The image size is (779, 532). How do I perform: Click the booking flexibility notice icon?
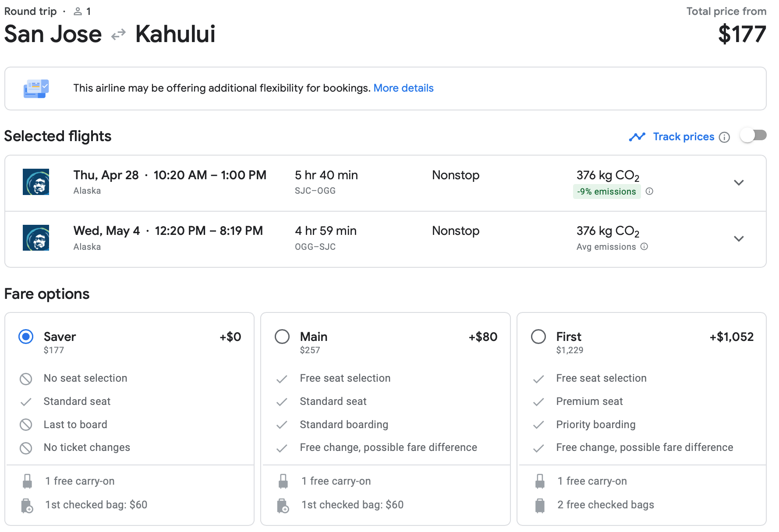36,89
